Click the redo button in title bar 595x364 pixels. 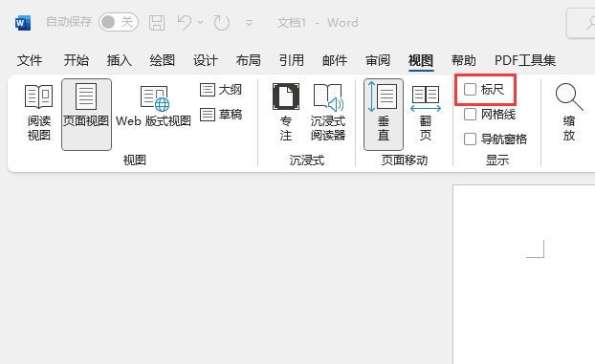tap(222, 23)
